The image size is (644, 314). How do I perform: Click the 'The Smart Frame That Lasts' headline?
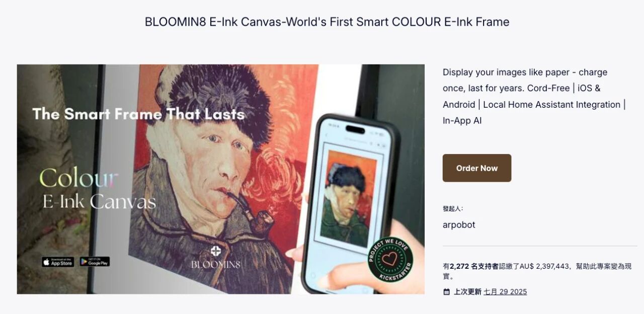point(138,114)
